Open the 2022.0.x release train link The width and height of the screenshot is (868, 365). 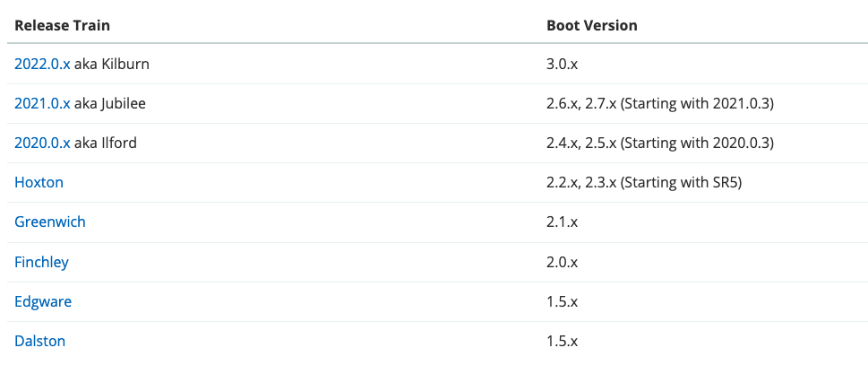(42, 64)
